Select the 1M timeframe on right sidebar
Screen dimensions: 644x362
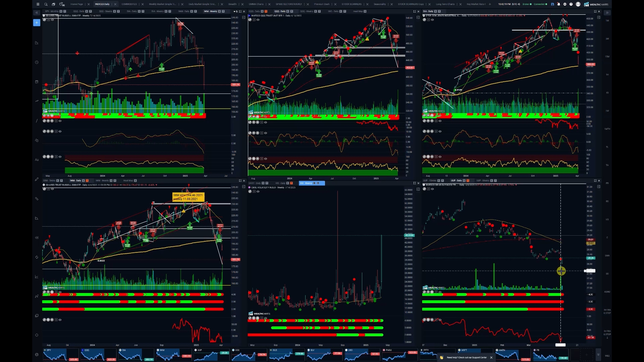click(607, 21)
